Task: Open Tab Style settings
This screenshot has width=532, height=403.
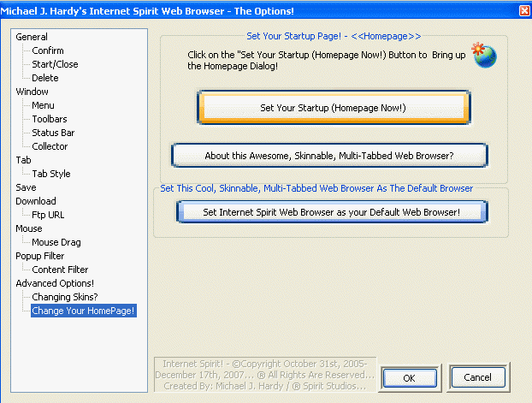Action: 51,174
